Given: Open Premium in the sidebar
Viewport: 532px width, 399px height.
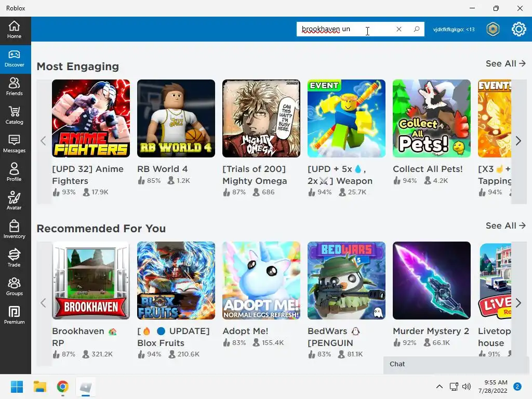Looking at the screenshot, I should coord(14,315).
